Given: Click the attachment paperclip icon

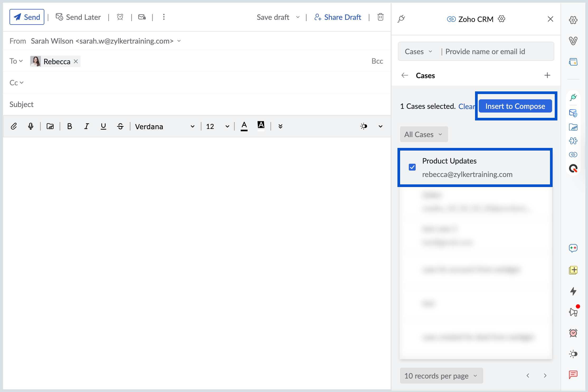Looking at the screenshot, I should tap(14, 126).
